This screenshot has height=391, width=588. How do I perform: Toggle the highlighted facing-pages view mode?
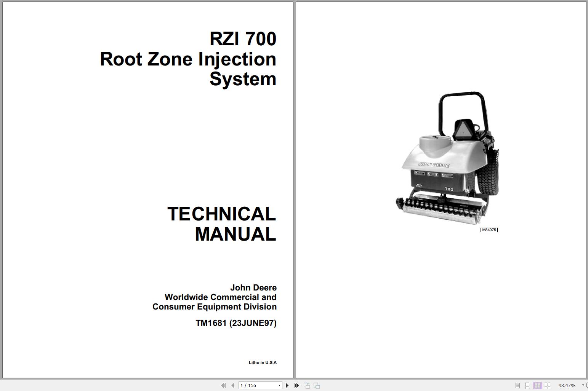tap(538, 385)
